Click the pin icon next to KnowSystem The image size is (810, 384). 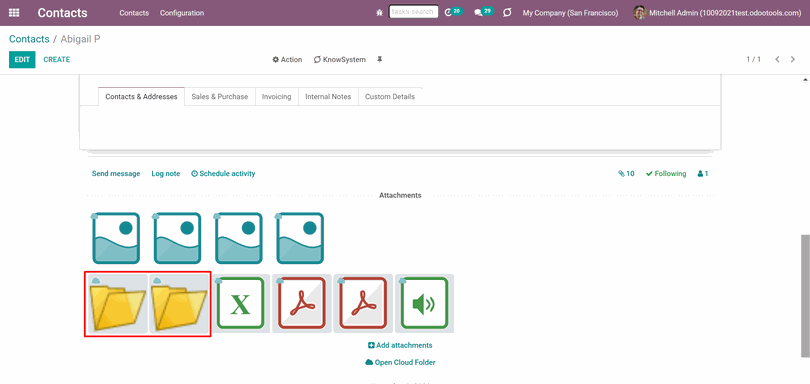click(380, 59)
